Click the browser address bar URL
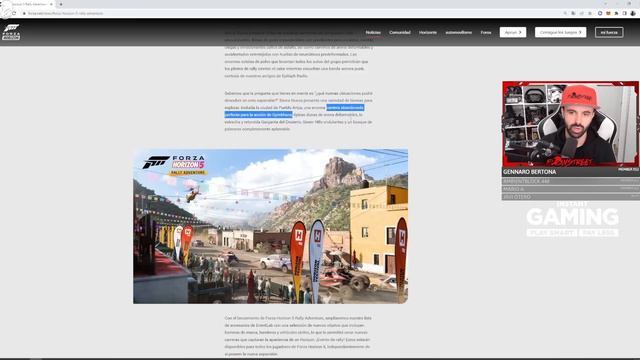The height and width of the screenshot is (360, 640). tap(65, 13)
